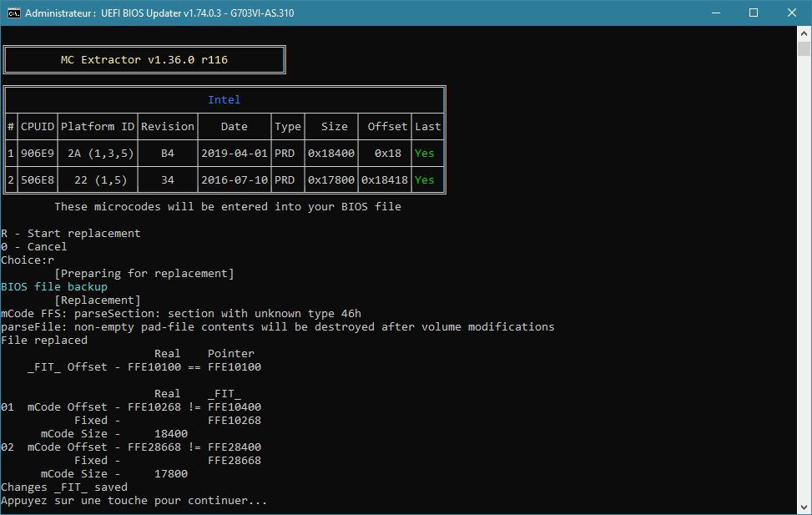
Task: Click the vertical scrollbar thumb
Action: point(804,48)
